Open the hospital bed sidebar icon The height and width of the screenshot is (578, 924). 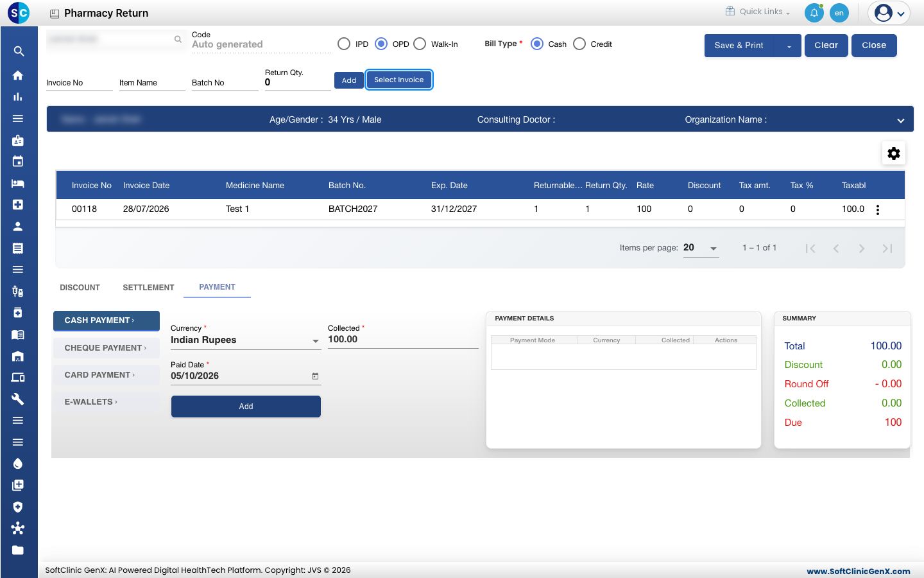18,183
